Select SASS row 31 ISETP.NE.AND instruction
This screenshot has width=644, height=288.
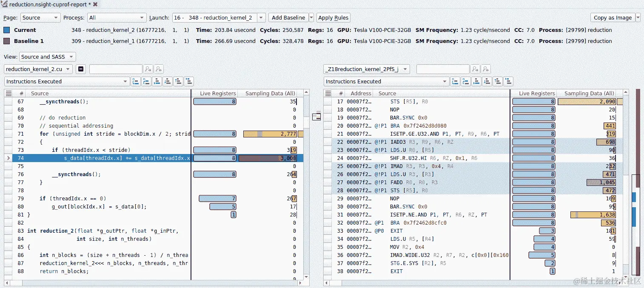(x=473, y=215)
